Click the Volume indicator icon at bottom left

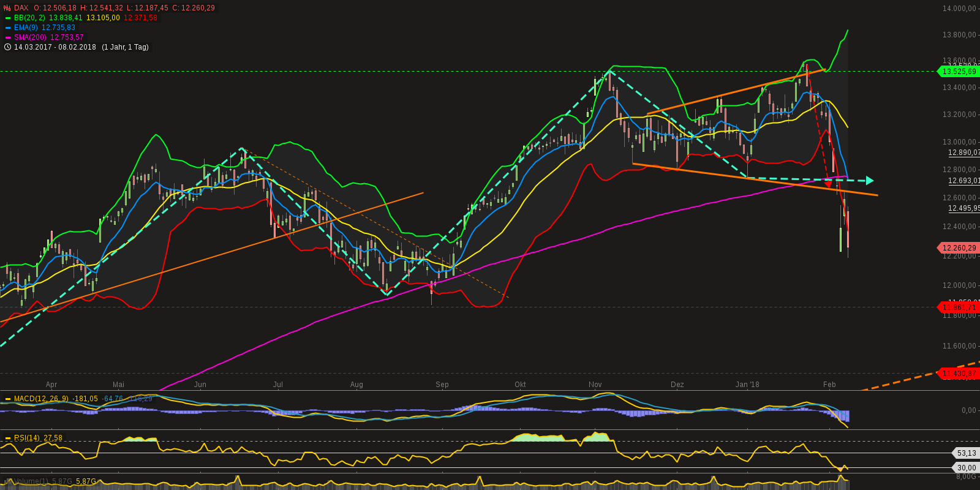click(x=7, y=481)
